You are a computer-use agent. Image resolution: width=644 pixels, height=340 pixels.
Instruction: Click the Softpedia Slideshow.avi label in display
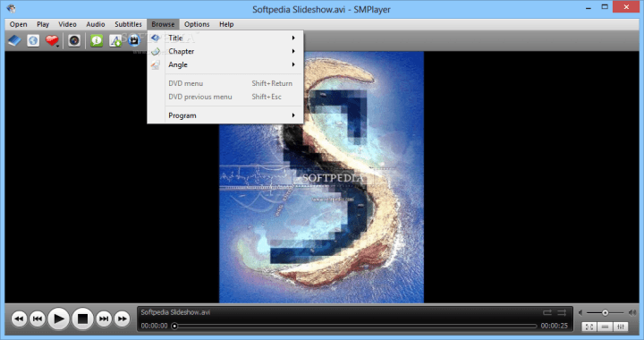tap(175, 312)
